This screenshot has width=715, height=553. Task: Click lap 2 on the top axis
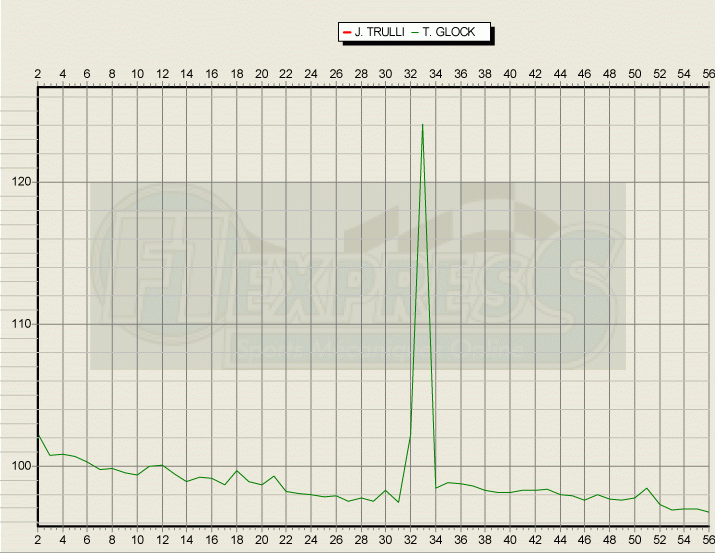tap(38, 74)
